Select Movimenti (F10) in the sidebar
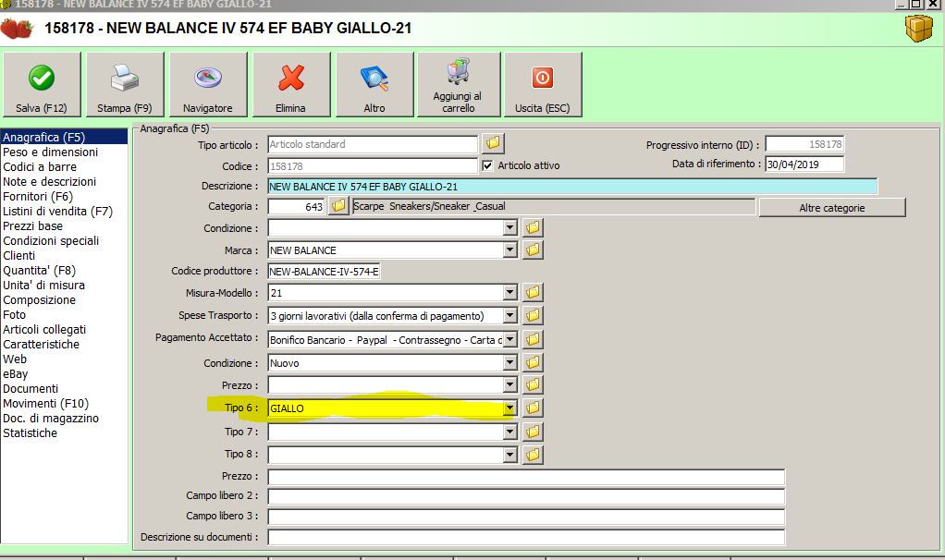945x560 pixels. click(x=46, y=403)
